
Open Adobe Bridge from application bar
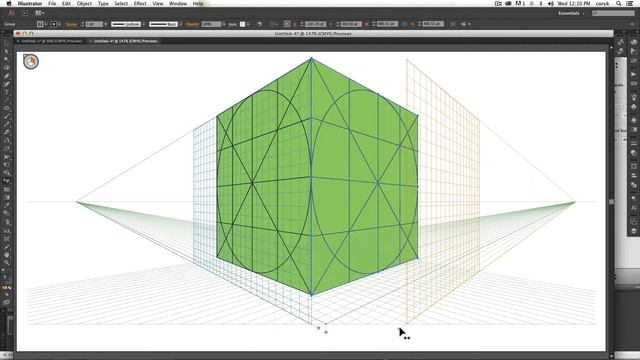click(25, 13)
